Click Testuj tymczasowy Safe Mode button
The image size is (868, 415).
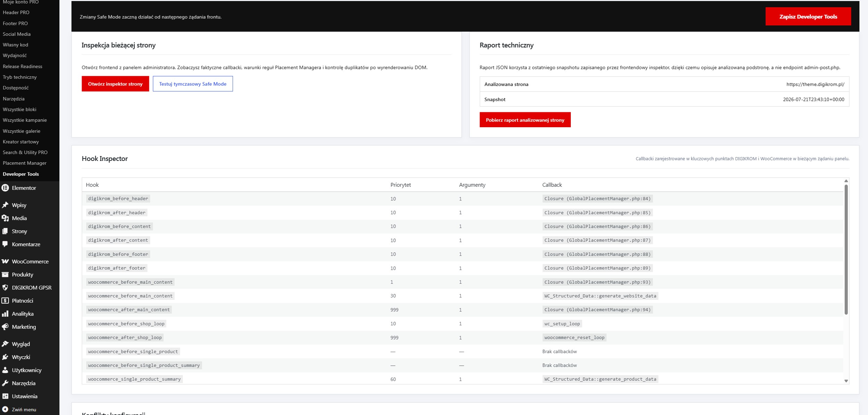[x=193, y=84]
